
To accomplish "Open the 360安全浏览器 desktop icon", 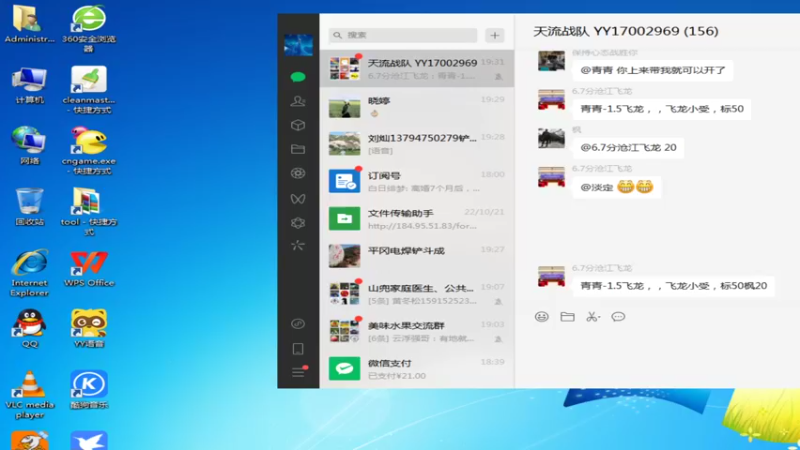I will tap(89, 28).
